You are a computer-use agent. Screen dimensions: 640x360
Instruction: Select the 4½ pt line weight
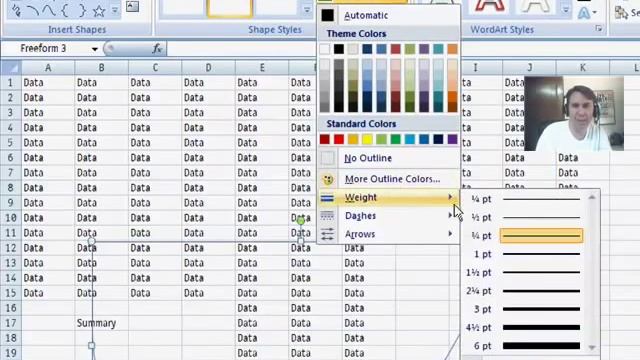click(x=525, y=328)
